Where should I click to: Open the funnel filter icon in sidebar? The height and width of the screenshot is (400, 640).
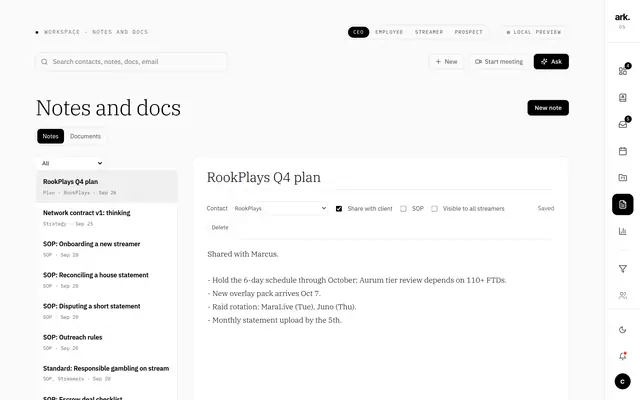(622, 269)
